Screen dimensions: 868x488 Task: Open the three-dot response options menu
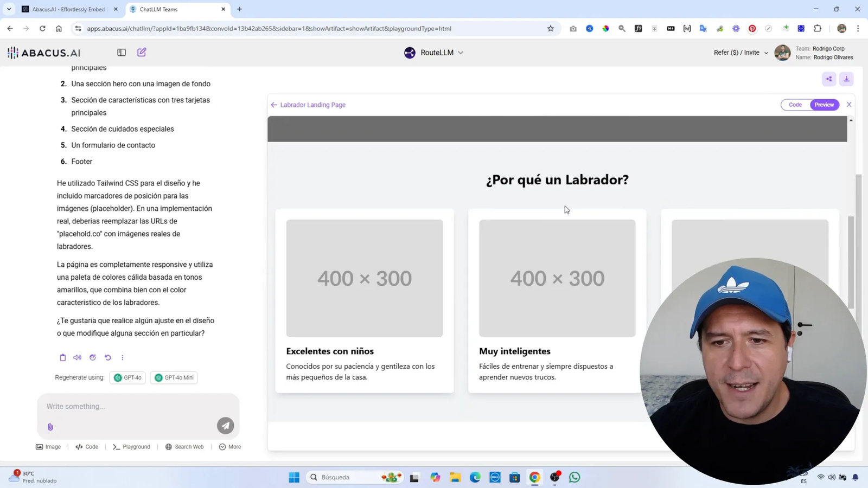pyautogui.click(x=122, y=357)
